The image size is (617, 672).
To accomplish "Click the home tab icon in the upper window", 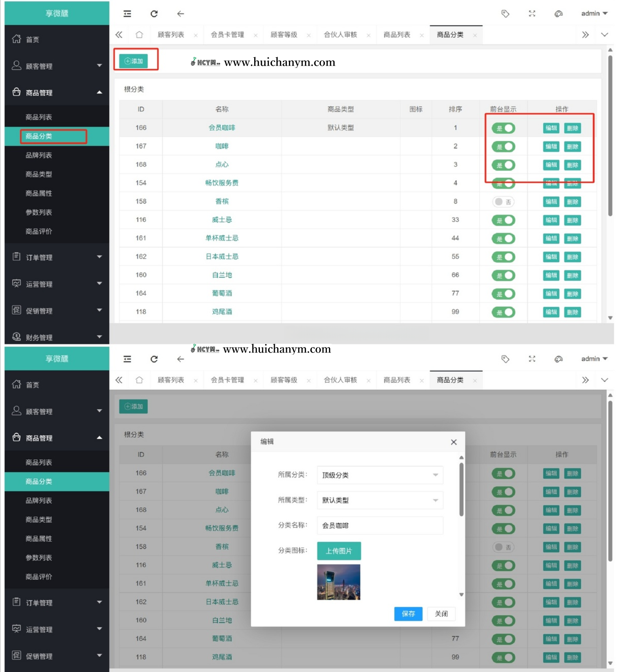I will coord(139,35).
